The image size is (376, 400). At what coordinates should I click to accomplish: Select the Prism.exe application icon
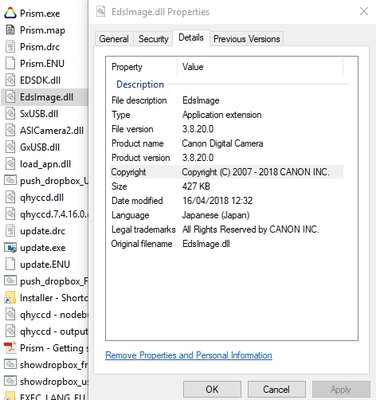click(10, 13)
